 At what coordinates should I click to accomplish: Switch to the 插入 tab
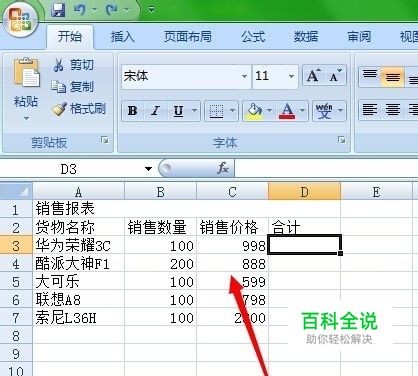123,37
